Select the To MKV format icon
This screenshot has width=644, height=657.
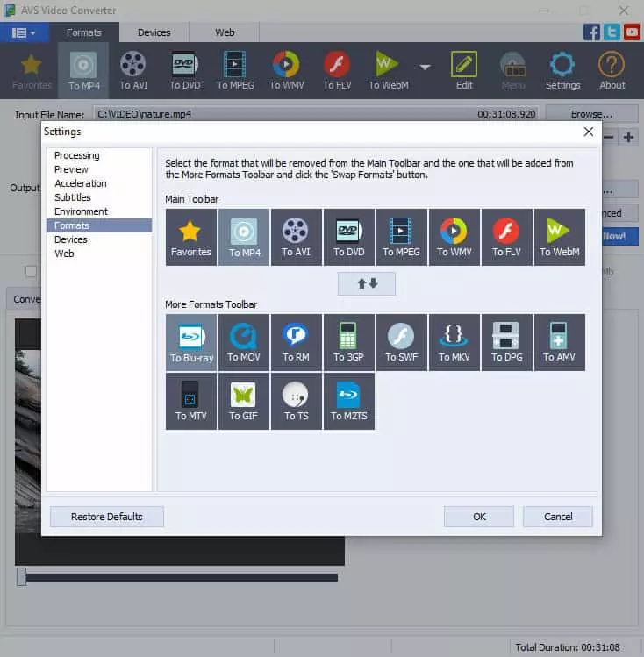(454, 342)
